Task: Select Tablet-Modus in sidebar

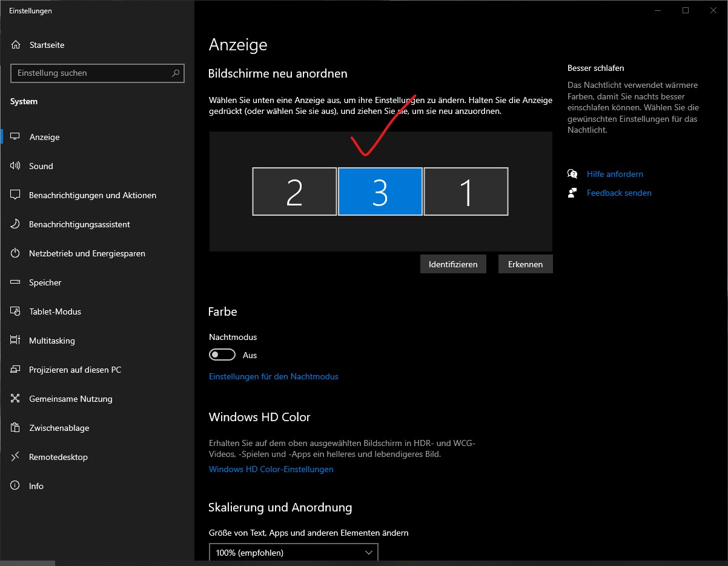Action: click(97, 311)
